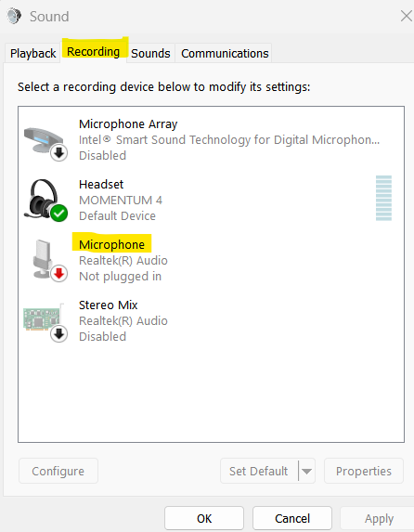Open the Sounds tab
The width and height of the screenshot is (414, 532).
[x=150, y=53]
